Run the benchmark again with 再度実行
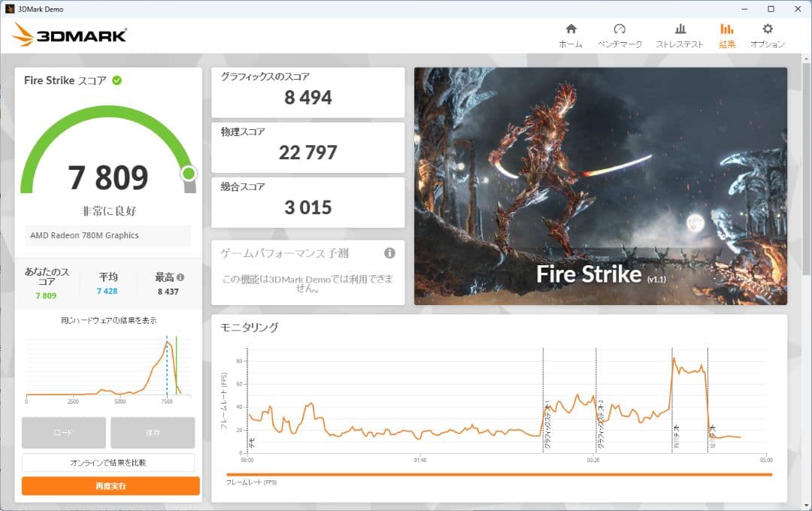 pos(110,485)
